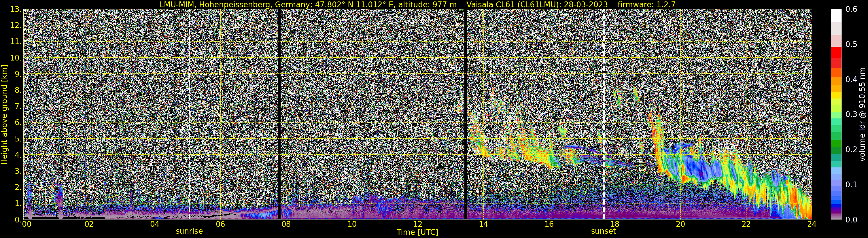
Task: Click the 'Time [UTC]' axis label
Action: coord(417,232)
